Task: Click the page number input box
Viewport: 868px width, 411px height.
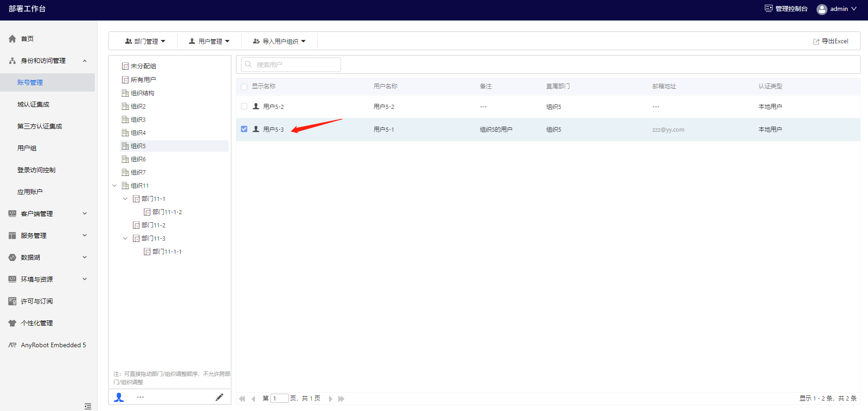Action: coord(280,398)
